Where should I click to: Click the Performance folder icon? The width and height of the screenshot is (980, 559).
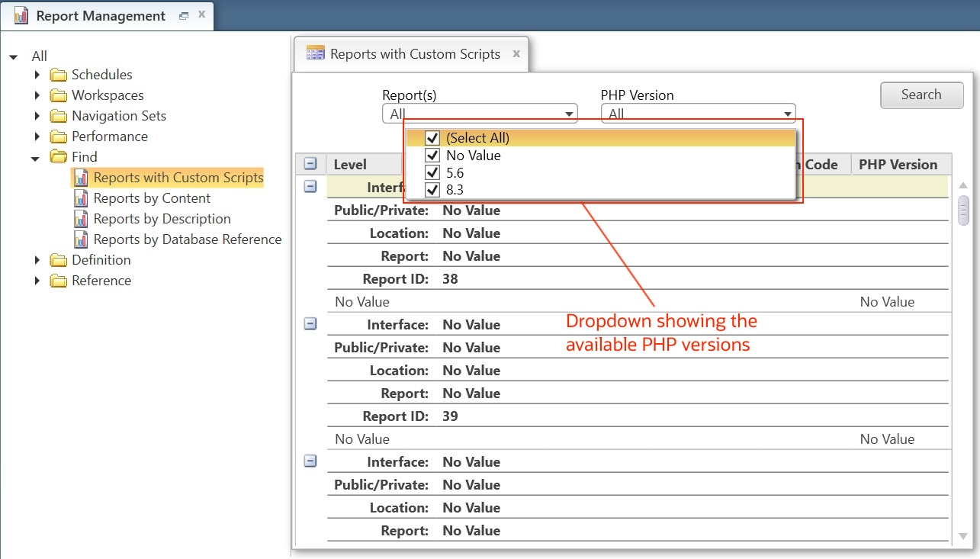coord(59,137)
